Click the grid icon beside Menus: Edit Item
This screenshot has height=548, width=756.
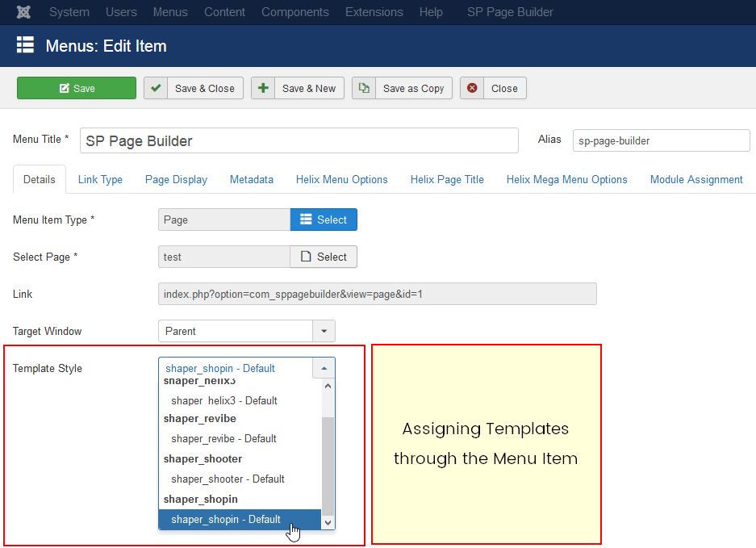tap(25, 46)
